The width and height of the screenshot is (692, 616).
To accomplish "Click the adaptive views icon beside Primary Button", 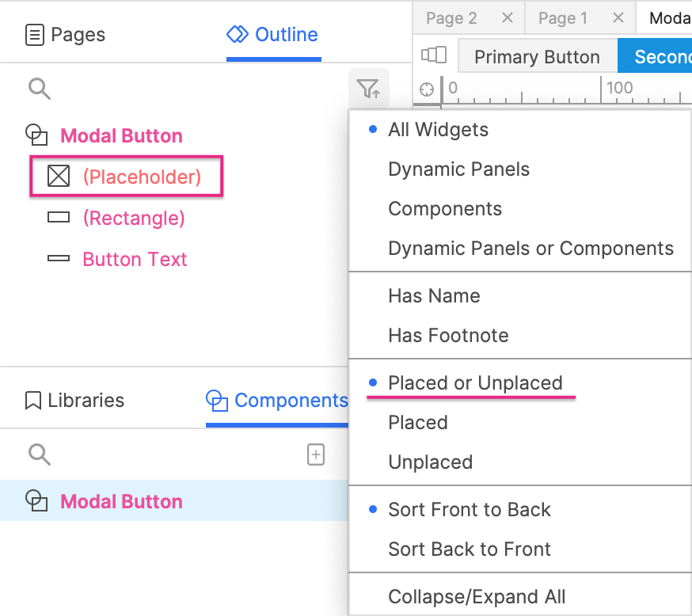I will point(434,55).
